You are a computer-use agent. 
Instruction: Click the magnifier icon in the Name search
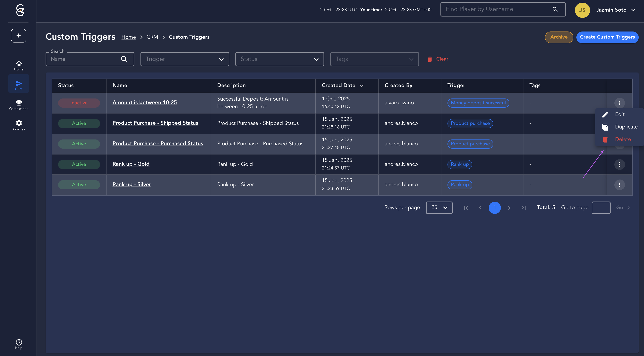point(124,59)
